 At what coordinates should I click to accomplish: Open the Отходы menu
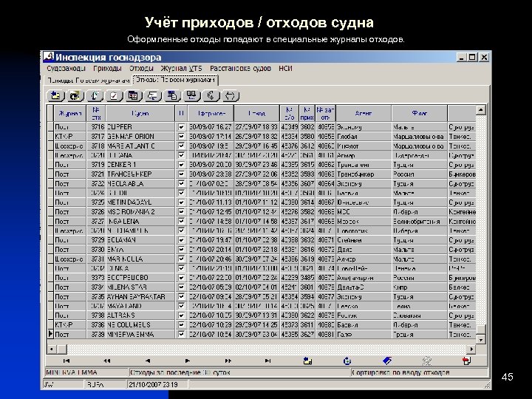(x=141, y=69)
